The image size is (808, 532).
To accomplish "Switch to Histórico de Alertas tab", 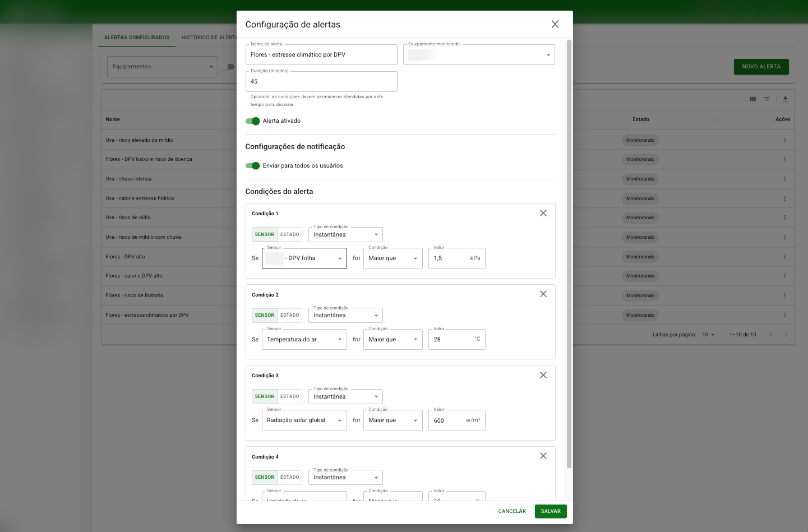I will point(209,38).
